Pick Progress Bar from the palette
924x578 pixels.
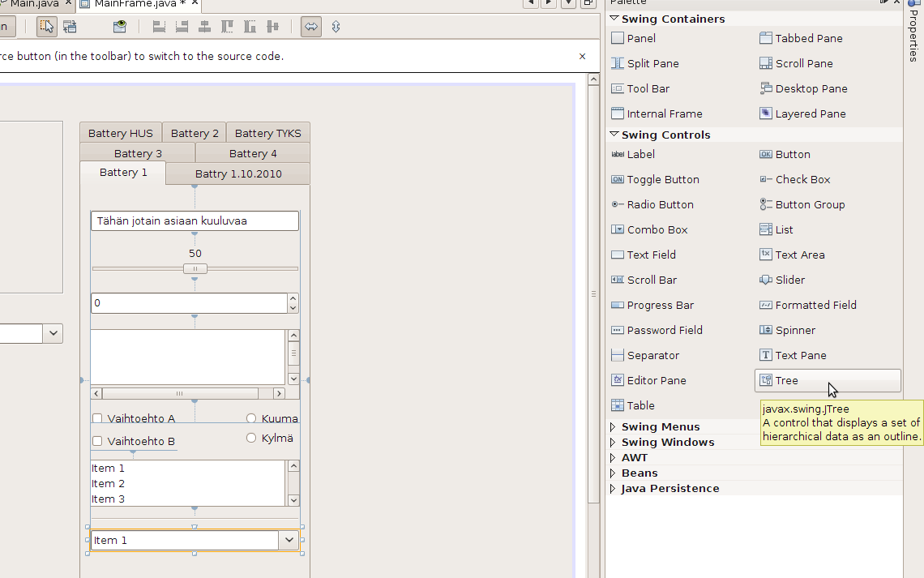[x=652, y=305]
